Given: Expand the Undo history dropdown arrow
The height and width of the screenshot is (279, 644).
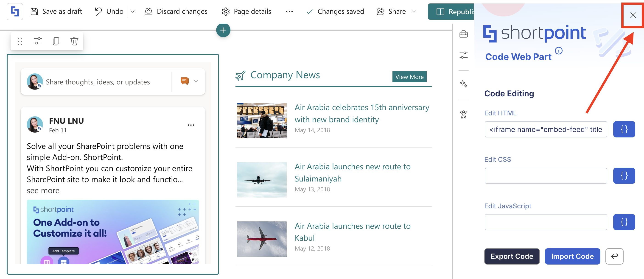Looking at the screenshot, I should pyautogui.click(x=133, y=11).
